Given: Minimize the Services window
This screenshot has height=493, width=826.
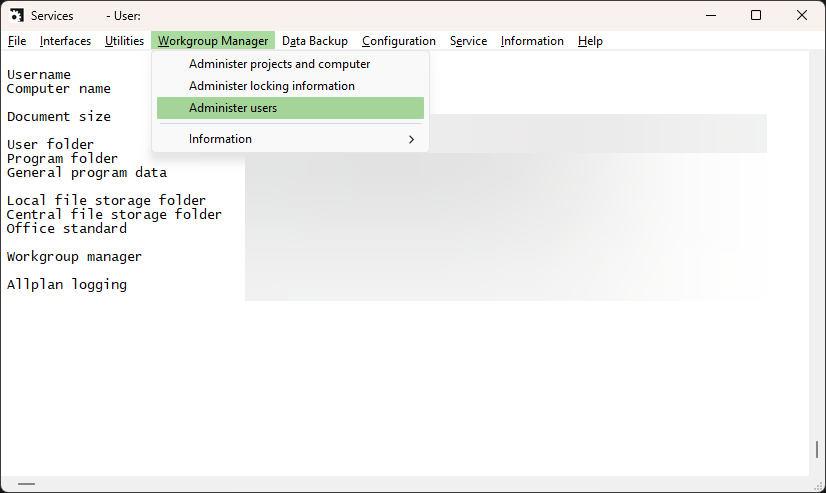Looking at the screenshot, I should click(x=711, y=15).
